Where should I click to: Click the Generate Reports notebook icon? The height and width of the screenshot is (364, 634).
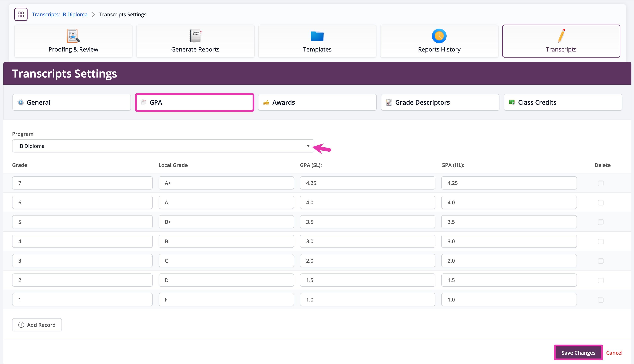click(195, 36)
